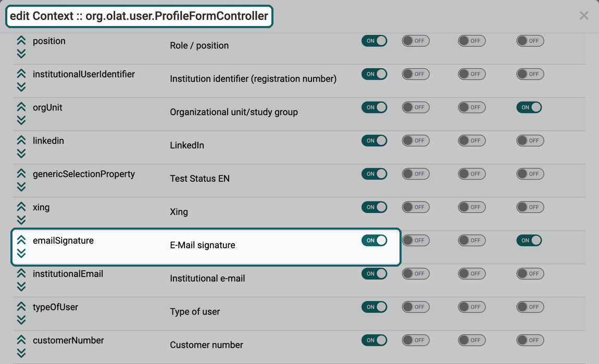The image size is (599, 364).
Task: Toggle third switch in institutionalUserIdentifier row
Action: [472, 74]
